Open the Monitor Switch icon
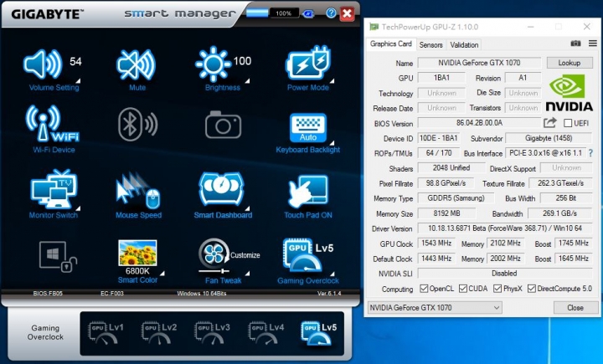The image size is (603, 364). tap(53, 189)
